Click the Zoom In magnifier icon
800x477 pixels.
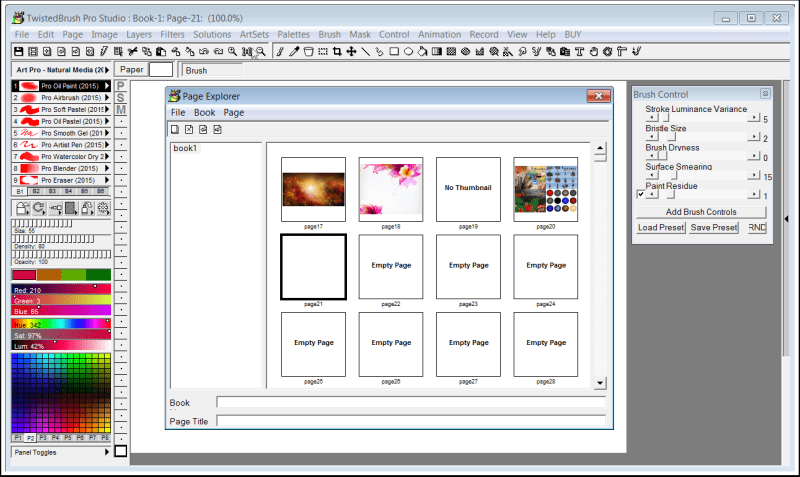(x=233, y=52)
